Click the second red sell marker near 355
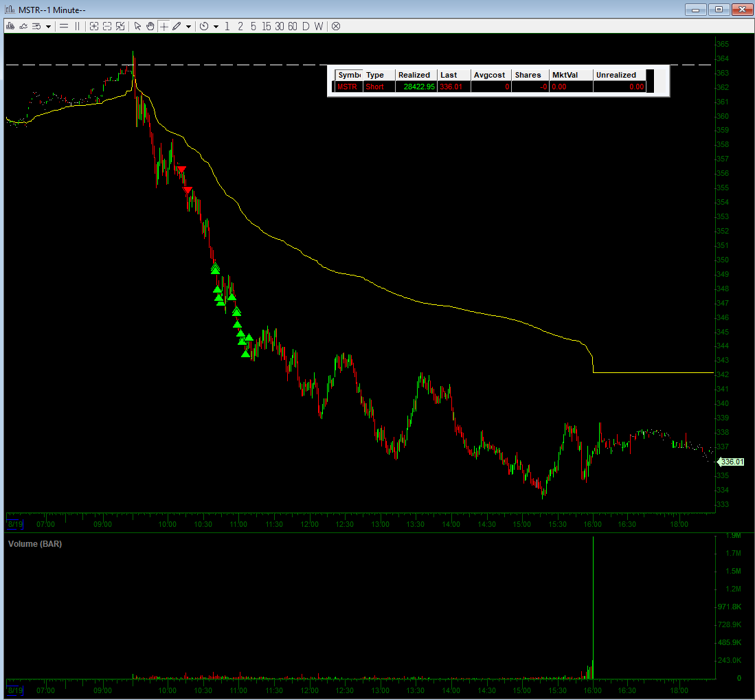This screenshot has width=755, height=700. pos(188,190)
